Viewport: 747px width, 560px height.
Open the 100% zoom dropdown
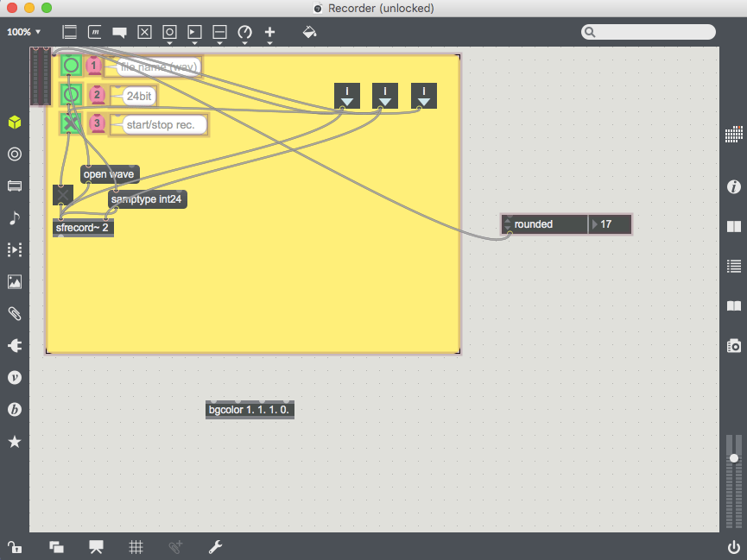(x=24, y=32)
